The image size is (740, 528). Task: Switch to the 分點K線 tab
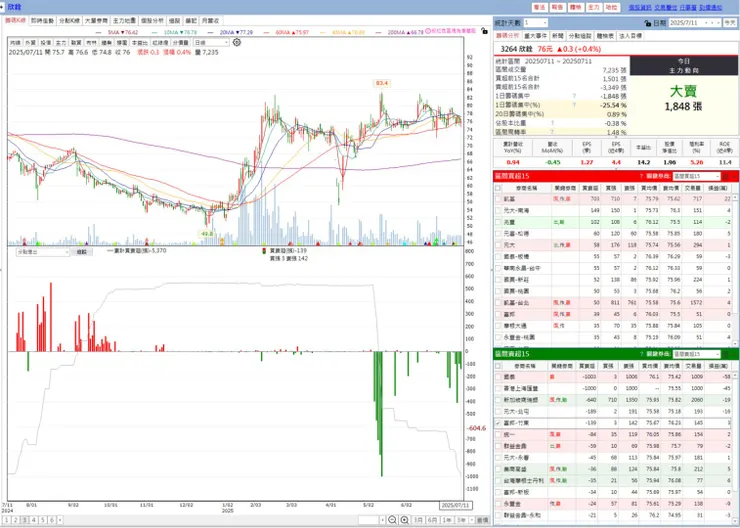pos(69,21)
